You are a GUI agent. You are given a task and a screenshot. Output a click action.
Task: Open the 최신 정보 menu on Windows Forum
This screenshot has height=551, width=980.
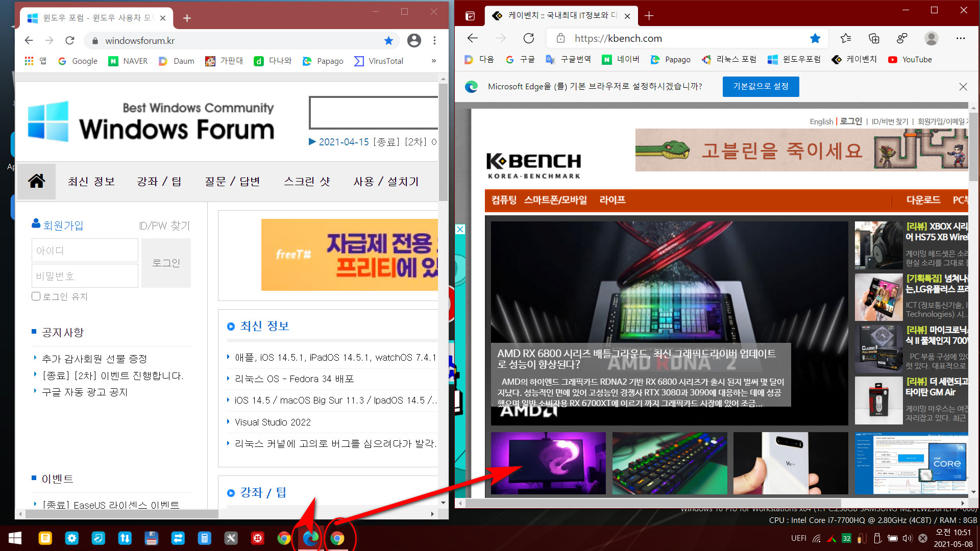tap(91, 182)
